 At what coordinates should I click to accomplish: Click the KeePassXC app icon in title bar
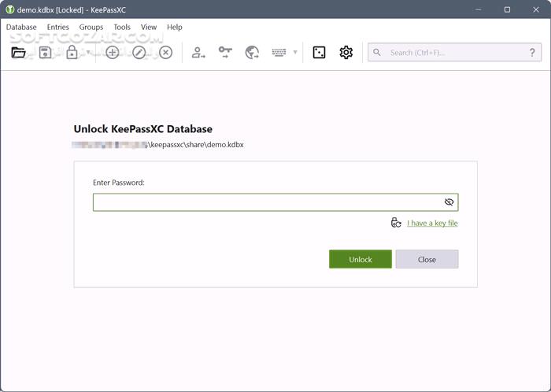[x=9, y=9]
